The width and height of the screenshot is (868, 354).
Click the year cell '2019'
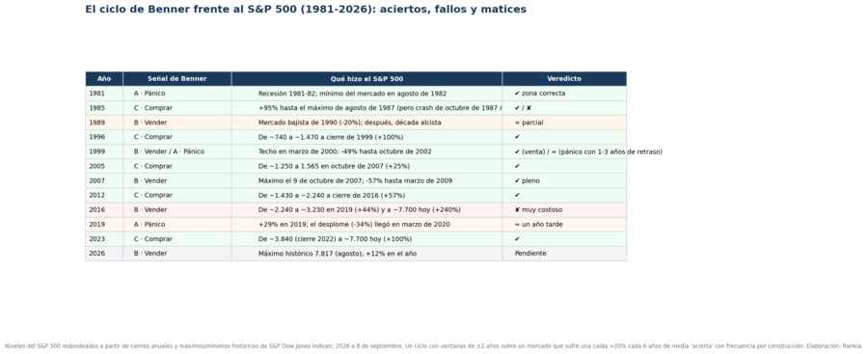pyautogui.click(x=104, y=225)
